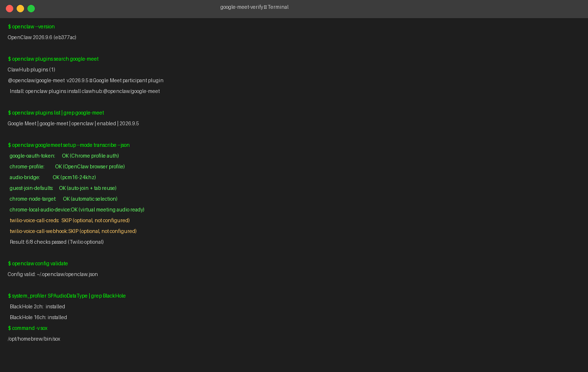This screenshot has width=588, height=372.
Task: Click the 'google-meet-verify — Terminal' window title
Action: click(x=254, y=7)
